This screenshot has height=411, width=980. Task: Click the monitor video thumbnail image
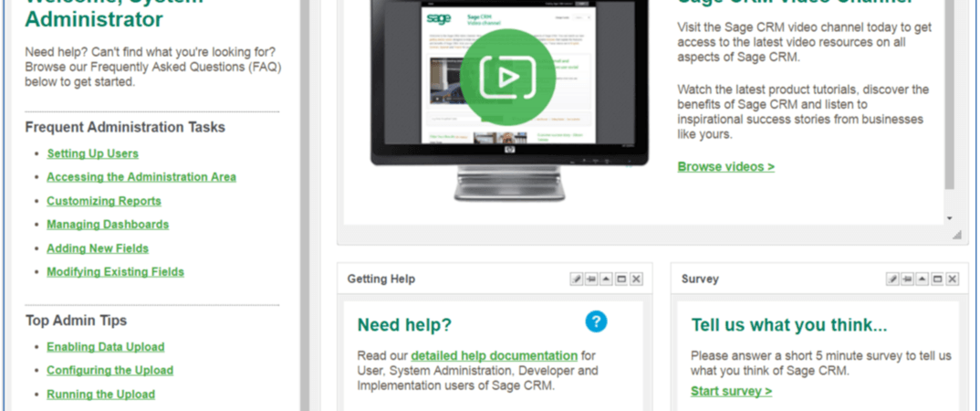[x=510, y=100]
